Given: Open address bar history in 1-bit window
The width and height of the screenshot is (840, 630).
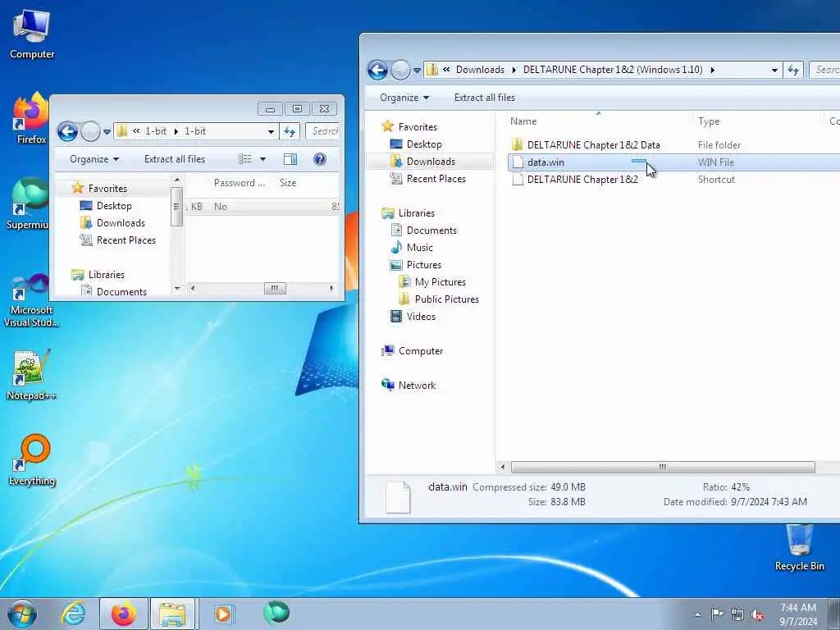Looking at the screenshot, I should point(271,131).
